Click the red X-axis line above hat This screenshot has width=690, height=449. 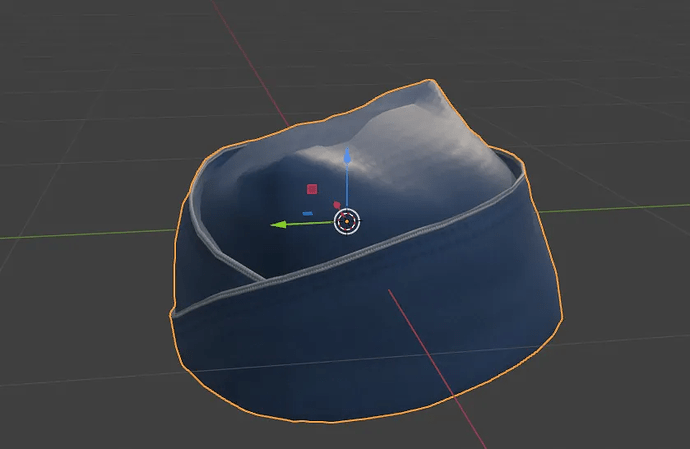point(250,62)
